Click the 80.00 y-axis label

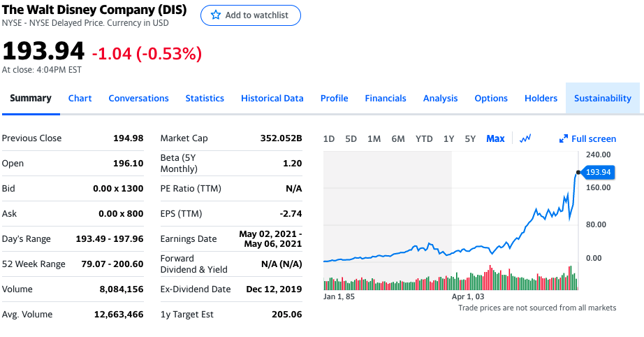596,224
